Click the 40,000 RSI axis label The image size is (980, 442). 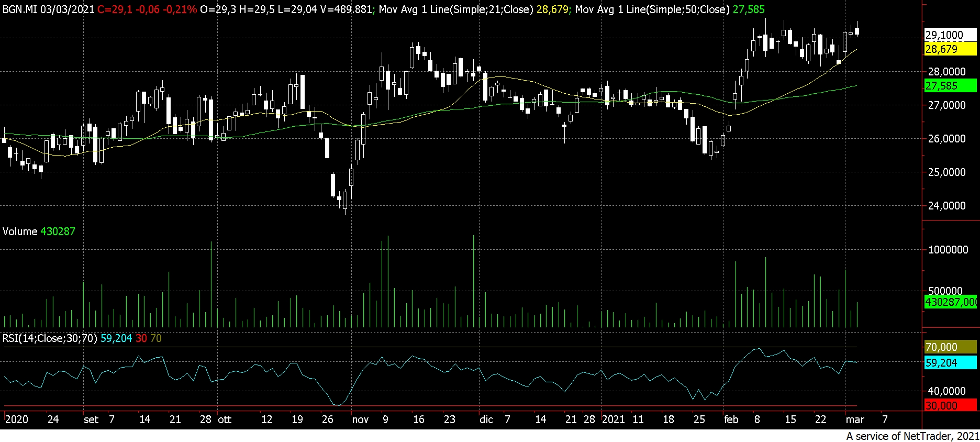click(x=946, y=391)
